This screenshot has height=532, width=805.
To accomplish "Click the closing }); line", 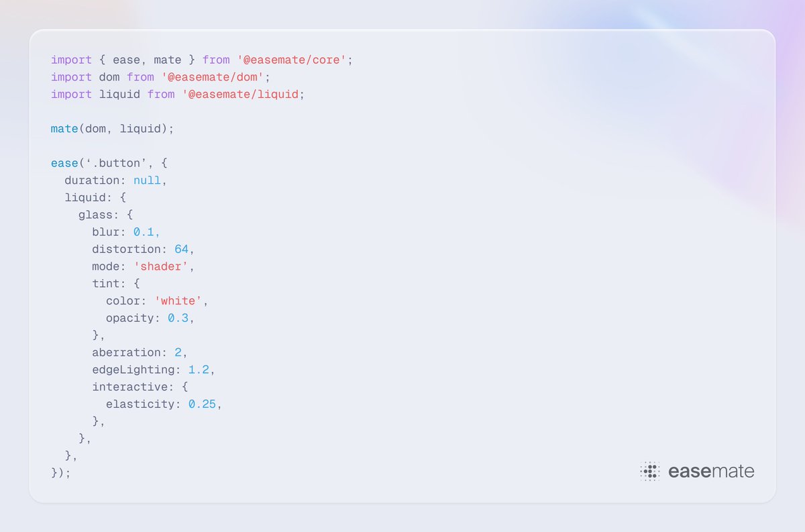I will click(x=61, y=473).
